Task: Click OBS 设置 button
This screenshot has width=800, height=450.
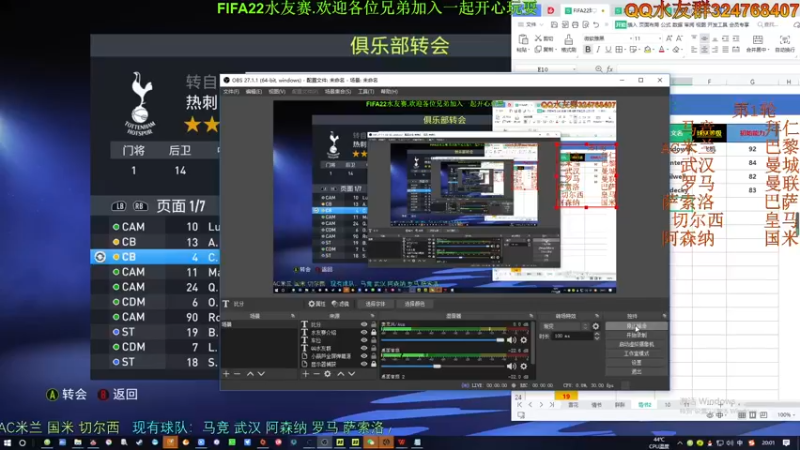Action: [636, 362]
